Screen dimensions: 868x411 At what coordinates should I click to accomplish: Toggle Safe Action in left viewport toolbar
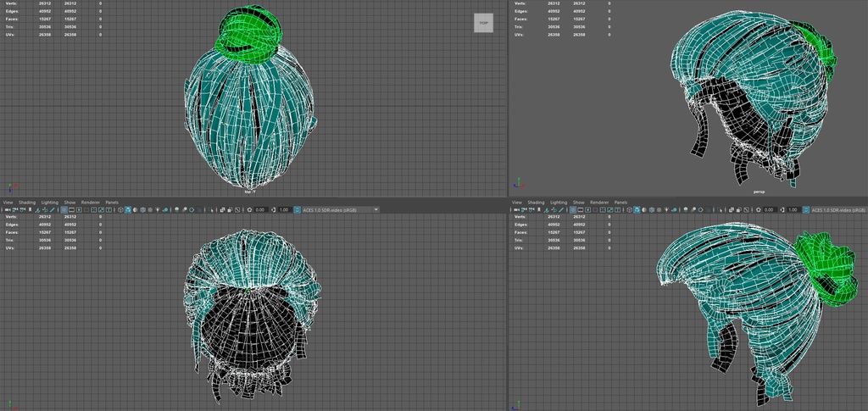pos(102,209)
